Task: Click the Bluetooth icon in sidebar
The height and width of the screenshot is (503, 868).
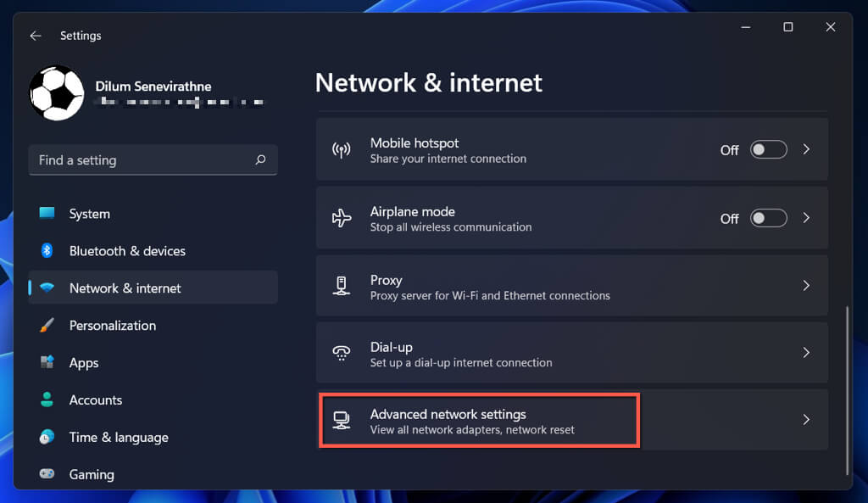Action: (x=47, y=251)
